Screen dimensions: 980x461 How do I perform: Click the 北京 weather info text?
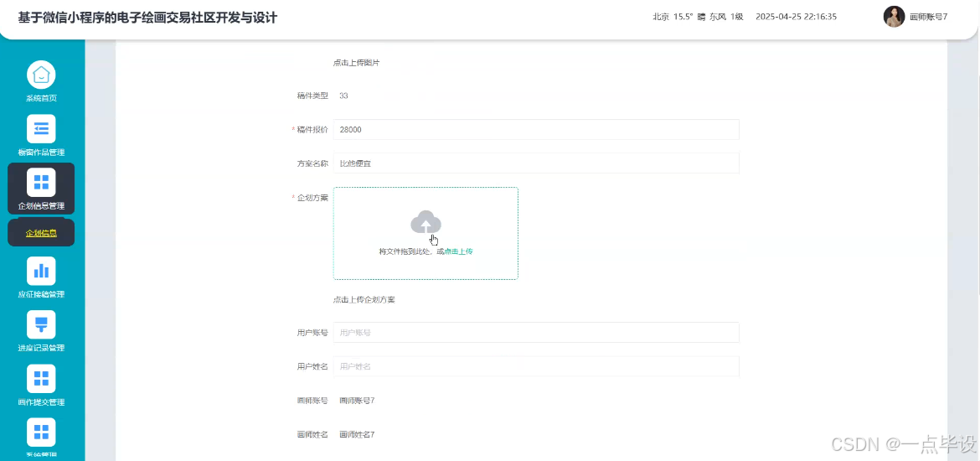pyautogui.click(x=698, y=17)
